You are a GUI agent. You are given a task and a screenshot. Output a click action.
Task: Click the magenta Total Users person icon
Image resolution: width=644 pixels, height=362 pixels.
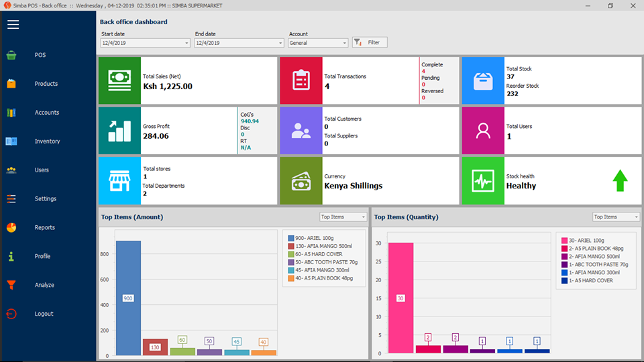pyautogui.click(x=483, y=131)
